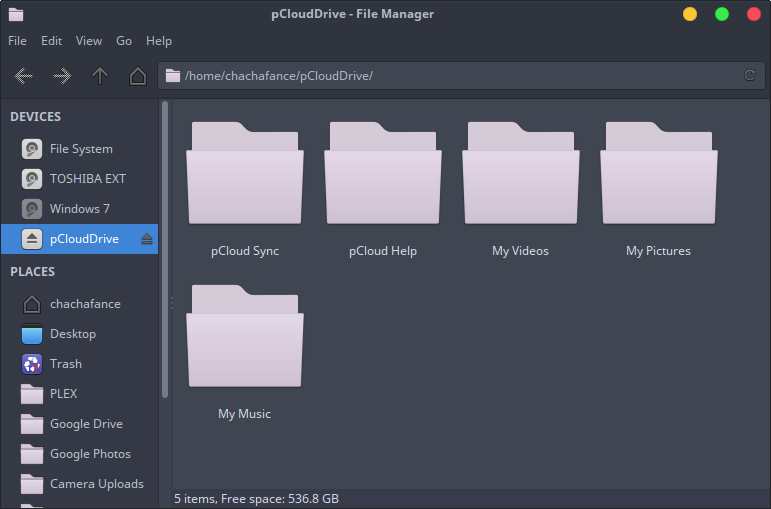The image size is (771, 509).
Task: Click the sidebar vertical scrollbar
Action: click(x=165, y=249)
